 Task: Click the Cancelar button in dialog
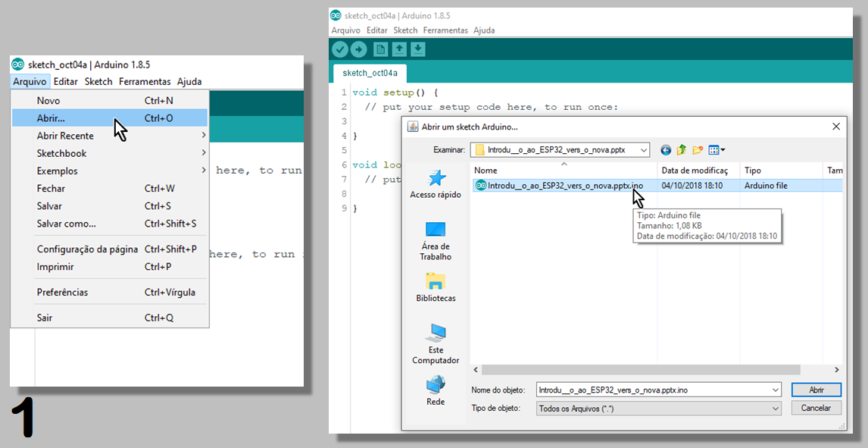[816, 408]
